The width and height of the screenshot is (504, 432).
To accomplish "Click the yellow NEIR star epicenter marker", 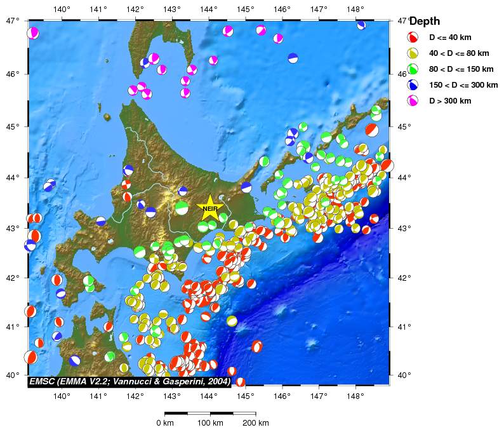I will (209, 208).
